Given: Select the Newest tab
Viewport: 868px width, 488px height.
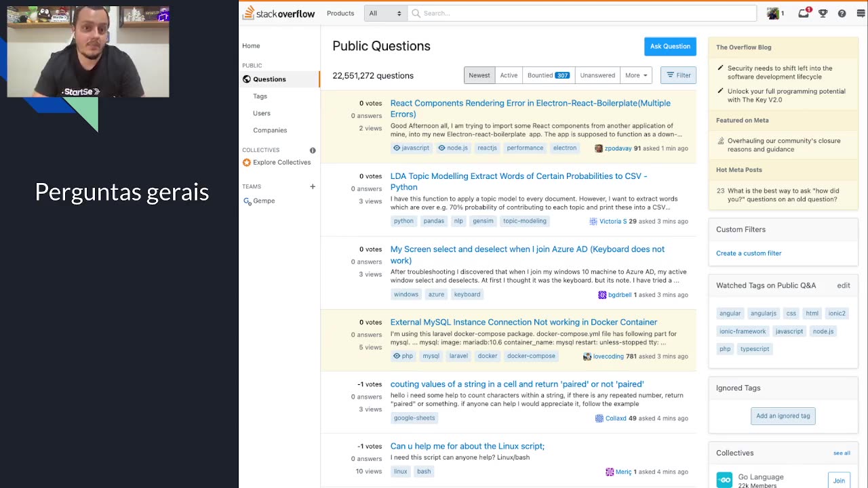Looking at the screenshot, I should click(479, 75).
